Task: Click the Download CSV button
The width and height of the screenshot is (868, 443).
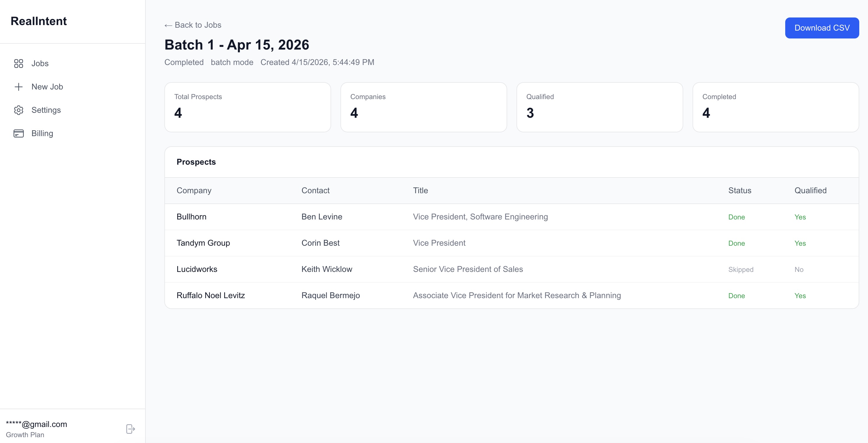Action: [822, 28]
